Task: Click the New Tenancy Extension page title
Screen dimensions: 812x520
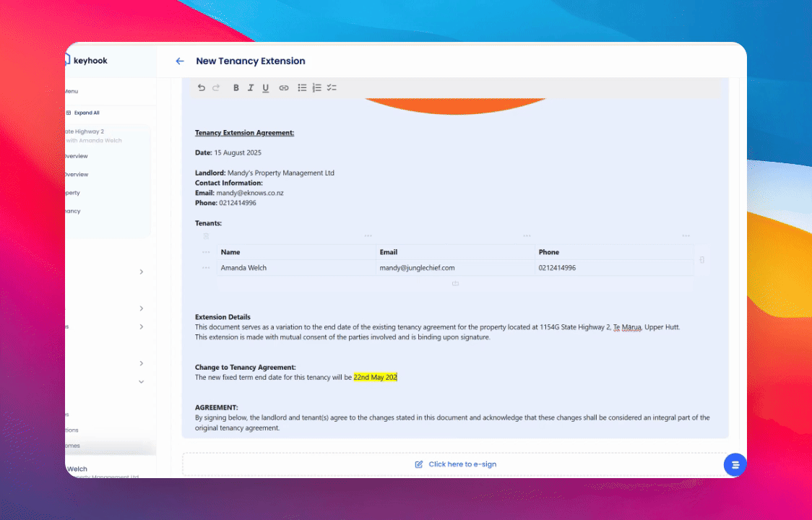Action: 251,61
